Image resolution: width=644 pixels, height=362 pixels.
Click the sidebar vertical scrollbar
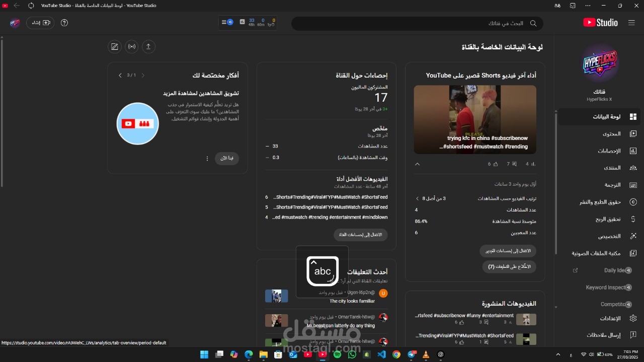(x=556, y=182)
